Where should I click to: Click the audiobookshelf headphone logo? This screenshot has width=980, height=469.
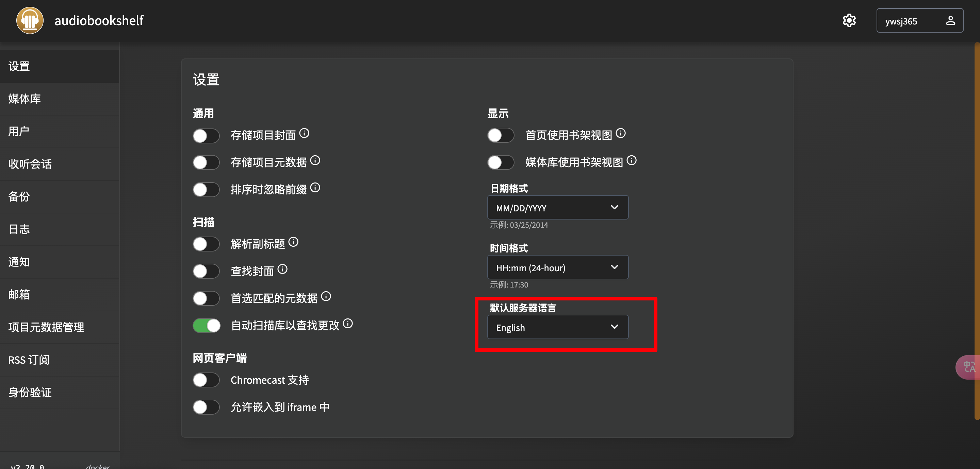[x=30, y=20]
